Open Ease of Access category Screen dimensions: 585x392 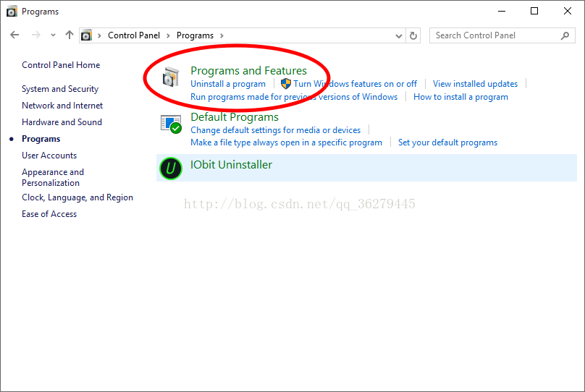click(x=49, y=214)
